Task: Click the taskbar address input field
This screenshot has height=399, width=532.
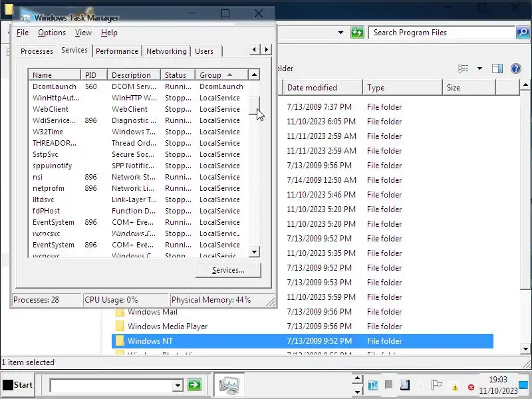Action: (111, 386)
